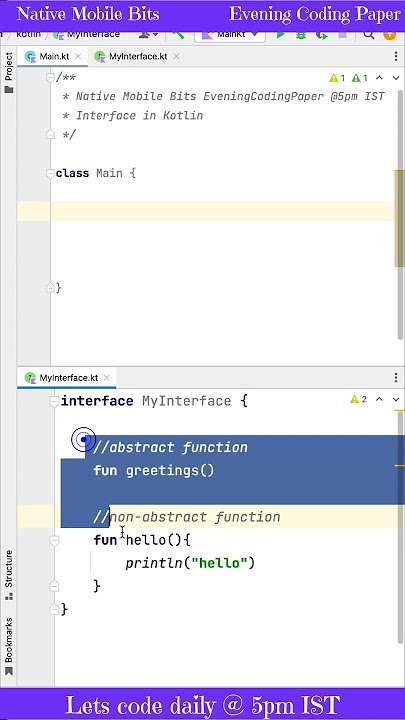Collapse the interface MyInterface fold marker
Screen dimensions: 405x720
[54, 401]
